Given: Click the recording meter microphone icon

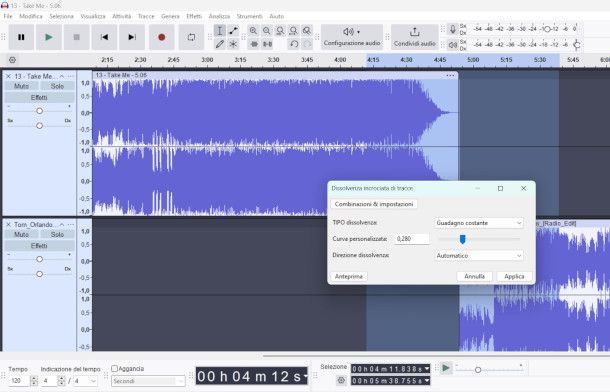Looking at the screenshot, I should pyautogui.click(x=452, y=30).
